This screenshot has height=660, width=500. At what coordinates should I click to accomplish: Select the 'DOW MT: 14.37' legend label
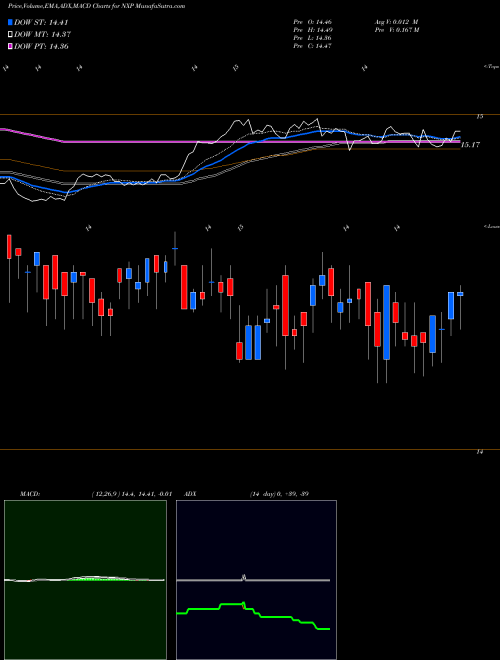(x=41, y=35)
